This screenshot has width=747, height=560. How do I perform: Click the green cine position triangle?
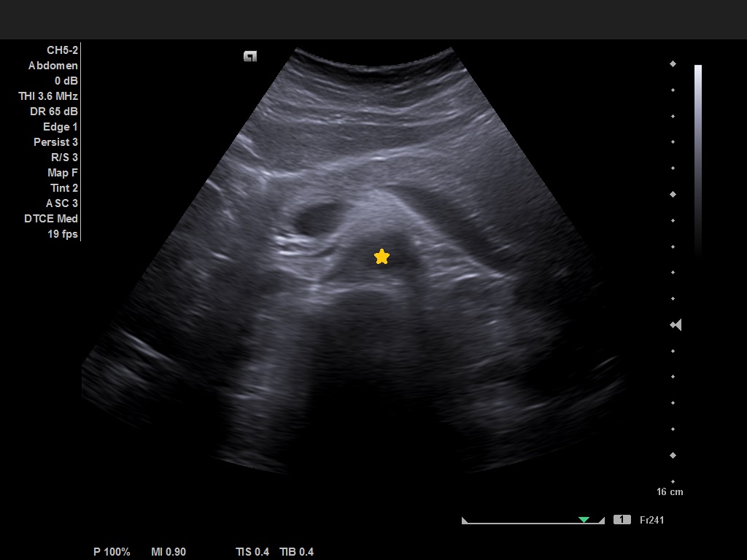tap(584, 520)
